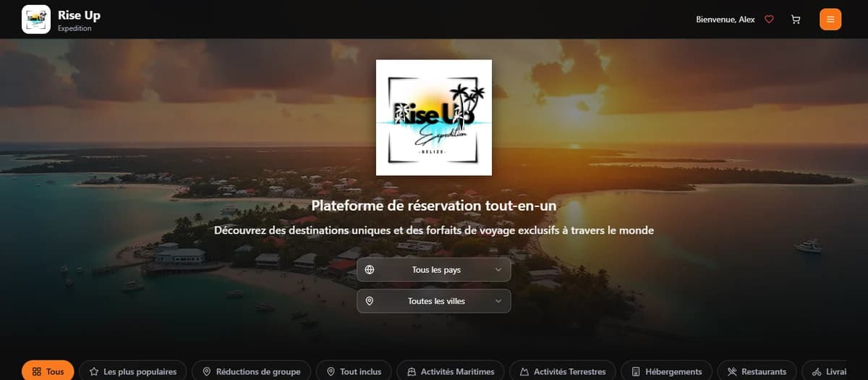Click the globe icon in country selector
Screen dimensions: 868x380
pyautogui.click(x=370, y=270)
